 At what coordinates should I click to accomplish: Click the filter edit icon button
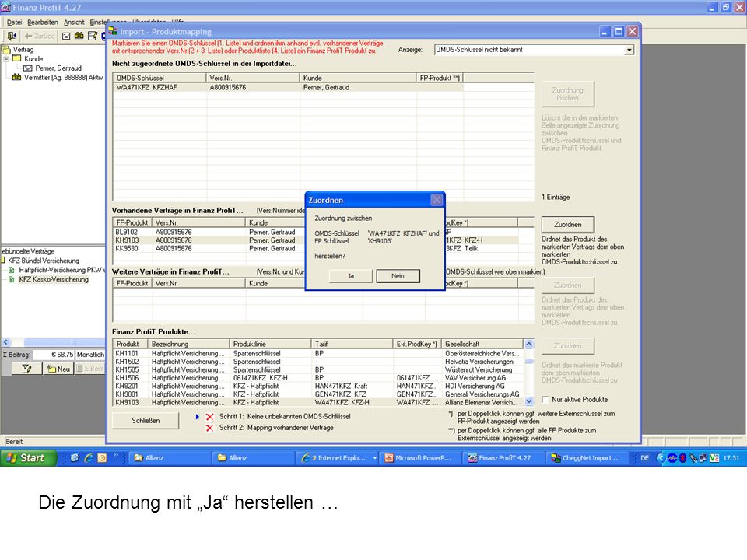[x=26, y=369]
